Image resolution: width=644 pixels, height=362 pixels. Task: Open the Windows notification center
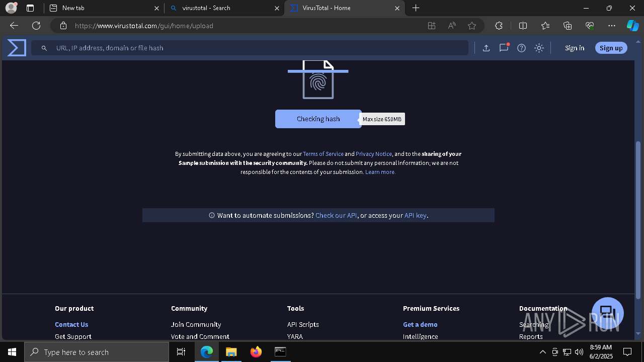[627, 352]
